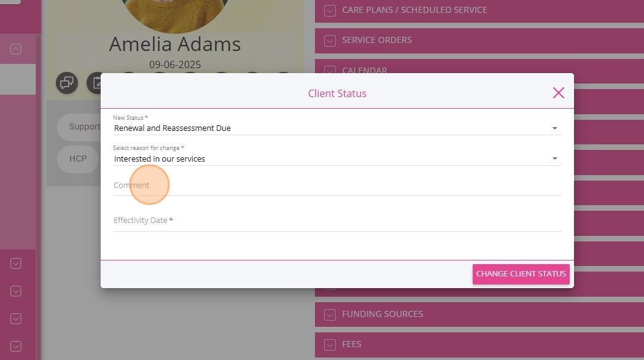Collapse the sidebar section with up chevron
This screenshot has width=644, height=360.
pyautogui.click(x=16, y=49)
